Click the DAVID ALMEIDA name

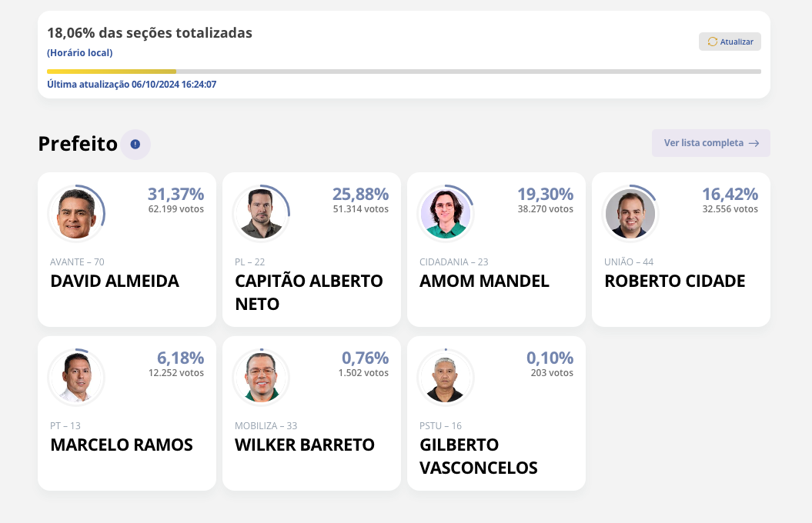115,281
